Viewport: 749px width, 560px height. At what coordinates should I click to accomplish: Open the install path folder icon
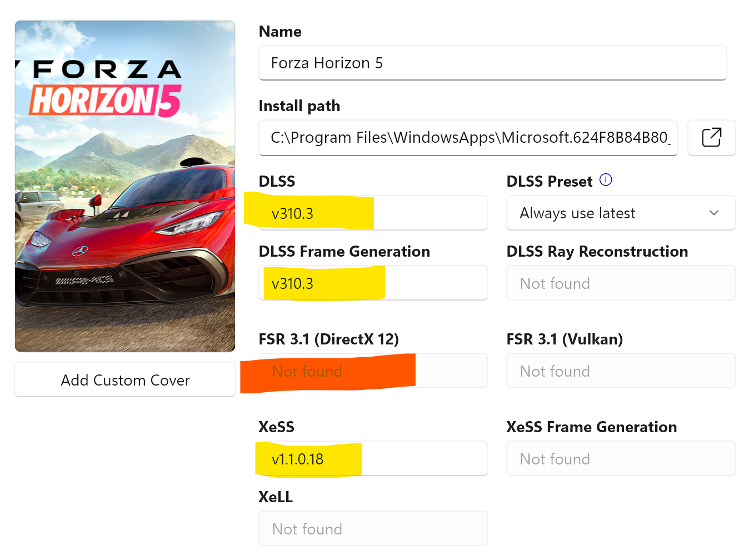pyautogui.click(x=711, y=137)
